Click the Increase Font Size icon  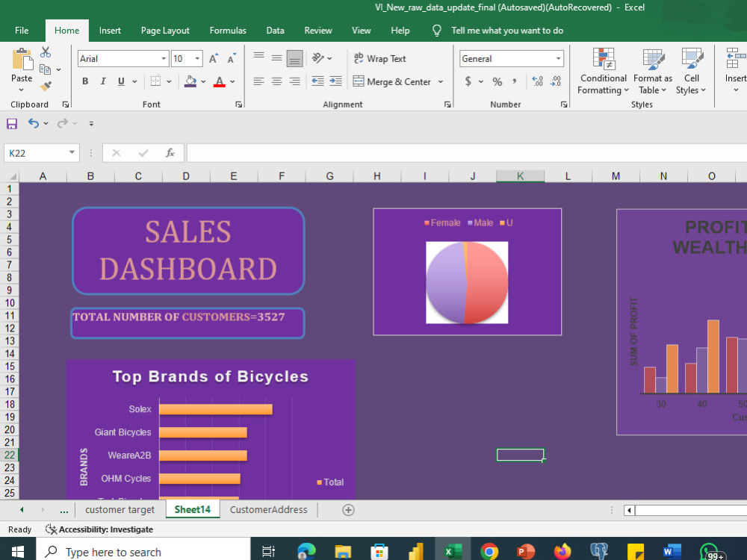pos(214,58)
